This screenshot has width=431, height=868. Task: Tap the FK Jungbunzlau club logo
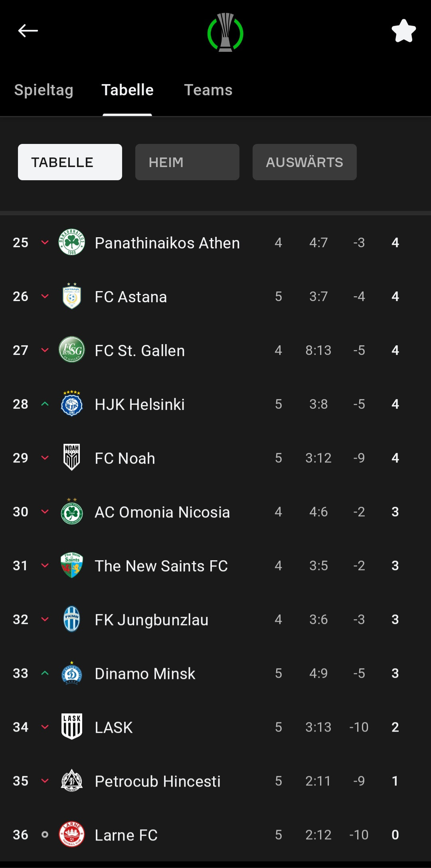click(72, 619)
